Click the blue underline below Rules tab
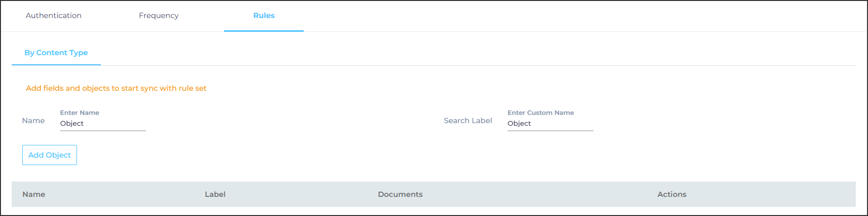Viewport: 868px width, 216px height. coord(264,31)
